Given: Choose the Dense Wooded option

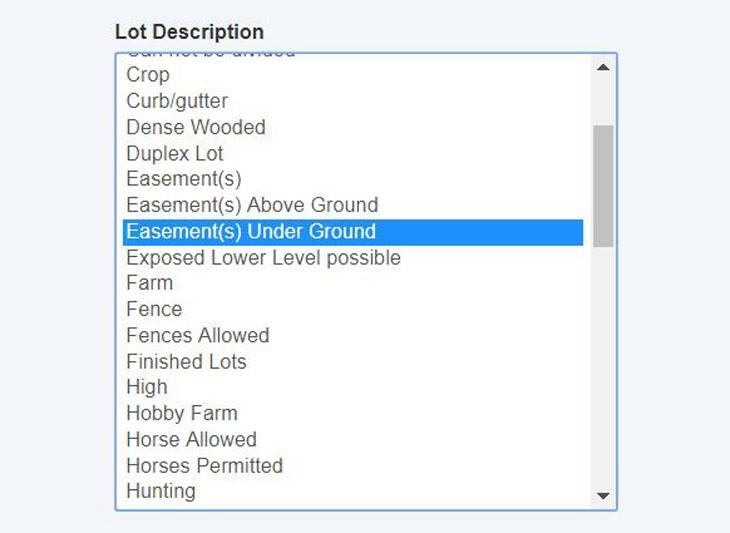Looking at the screenshot, I should tap(196, 127).
